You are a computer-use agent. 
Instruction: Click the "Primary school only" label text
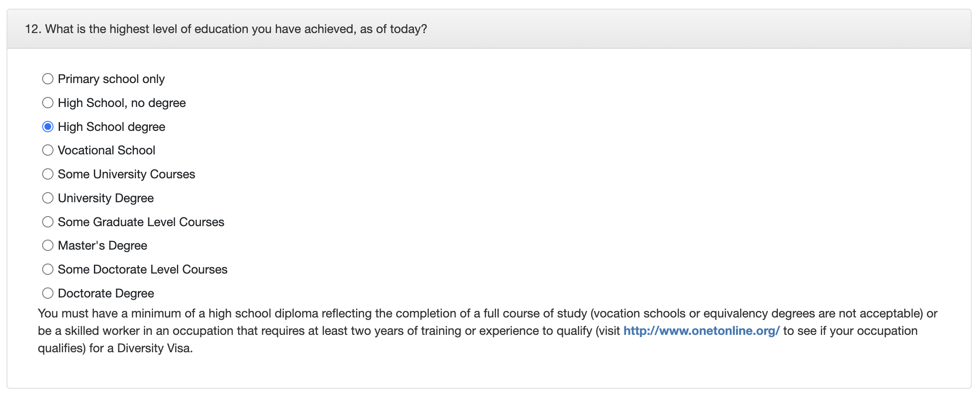[111, 79]
